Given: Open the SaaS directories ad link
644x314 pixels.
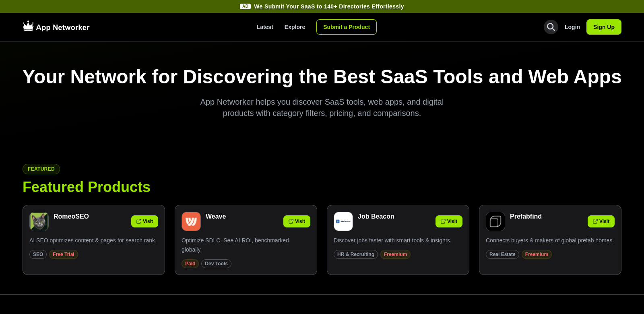Looking at the screenshot, I should click(x=329, y=6).
